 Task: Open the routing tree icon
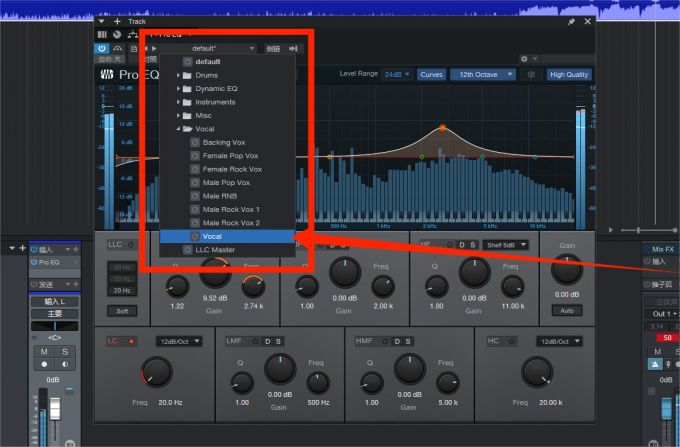[x=132, y=34]
